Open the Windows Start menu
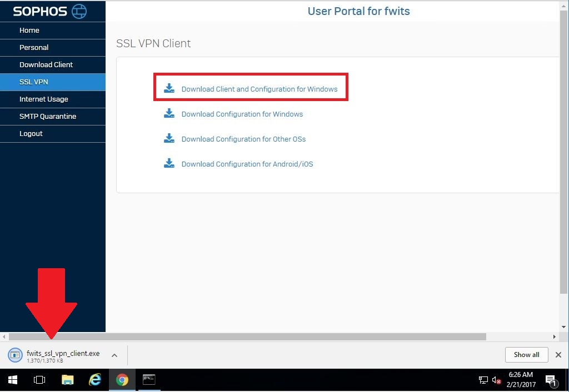The width and height of the screenshot is (569, 392). click(13, 380)
